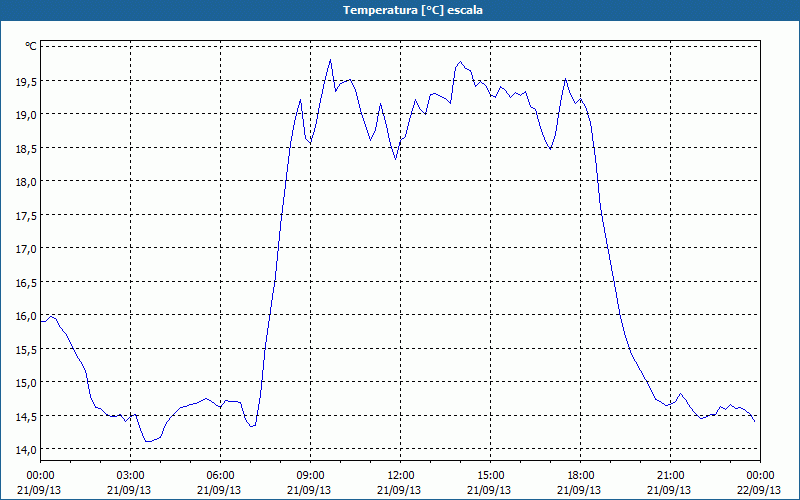Click the 21:00 time label
Screen dimensions: 800x500
coord(670,476)
